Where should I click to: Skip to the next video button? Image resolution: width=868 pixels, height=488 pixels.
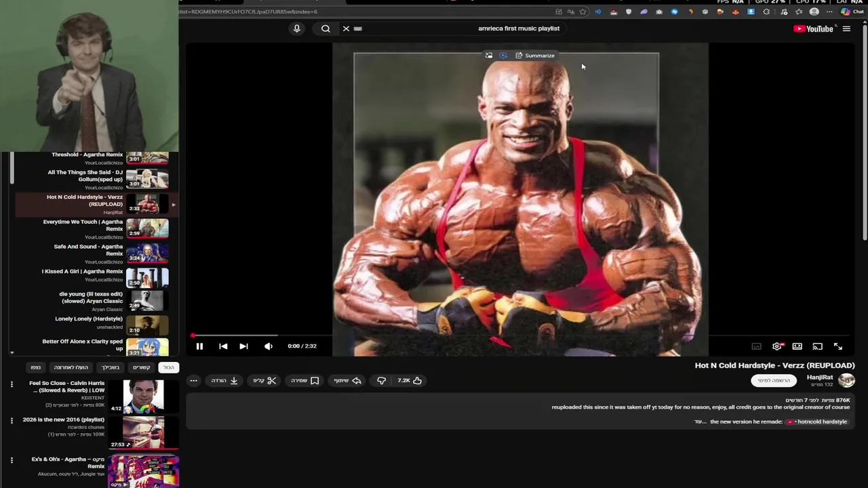coord(243,346)
